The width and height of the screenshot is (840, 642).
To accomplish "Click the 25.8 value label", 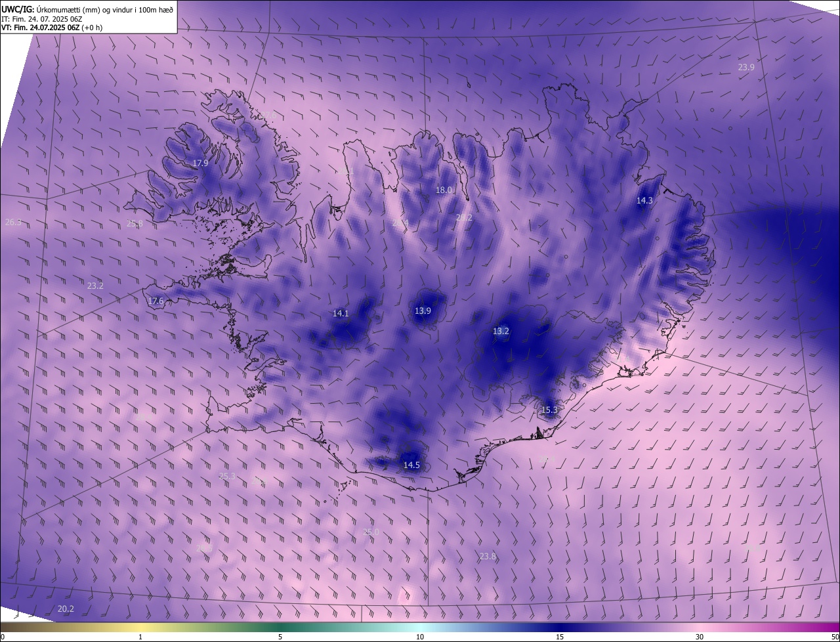I will [135, 223].
